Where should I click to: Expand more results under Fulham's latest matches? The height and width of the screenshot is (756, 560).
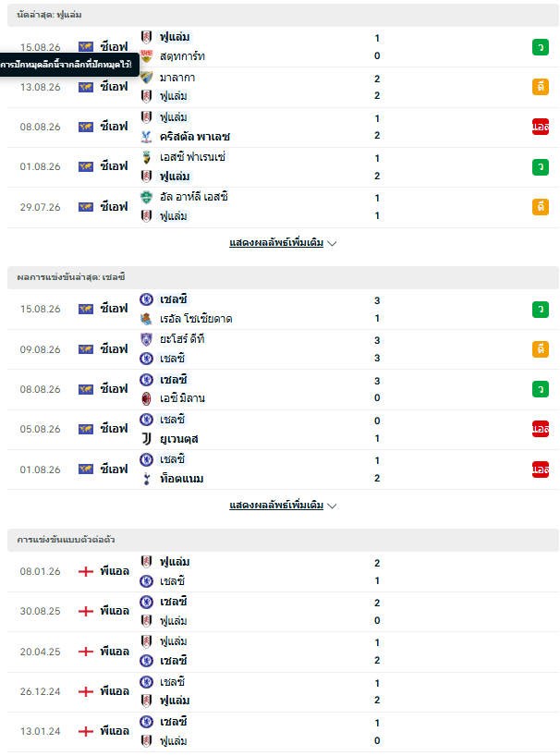[276, 242]
